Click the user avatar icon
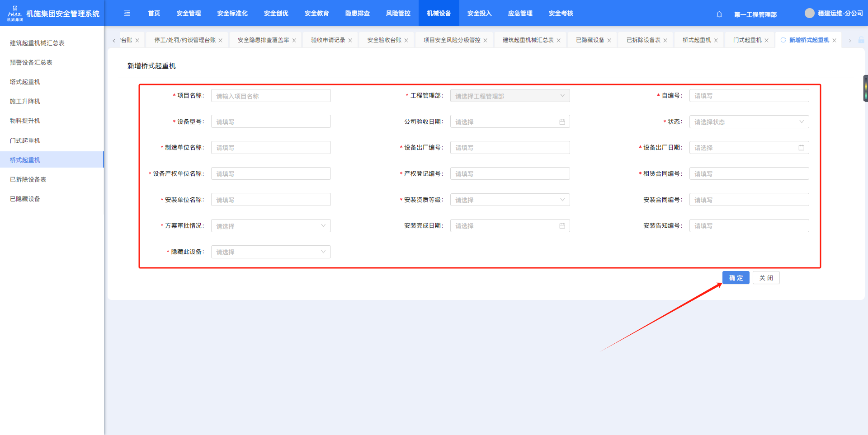 point(809,14)
